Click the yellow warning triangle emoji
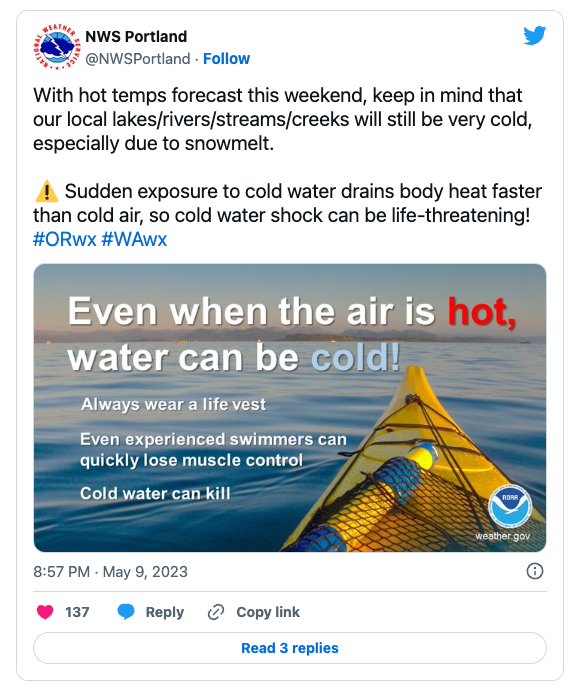This screenshot has width=576, height=698. click(46, 192)
